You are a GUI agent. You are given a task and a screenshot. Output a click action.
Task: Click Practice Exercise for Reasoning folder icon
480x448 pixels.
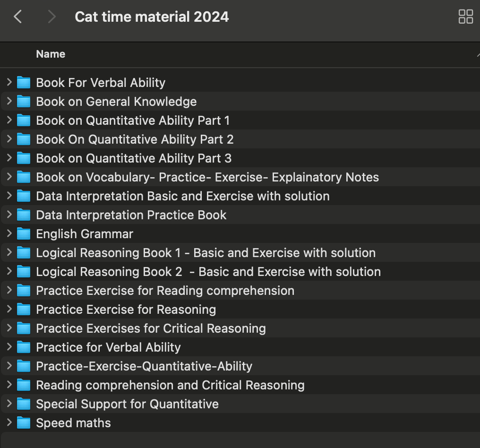click(24, 310)
